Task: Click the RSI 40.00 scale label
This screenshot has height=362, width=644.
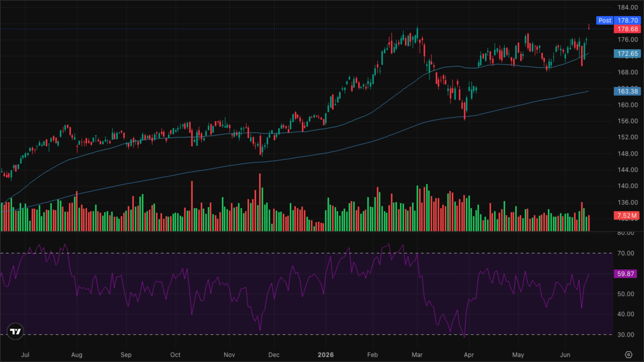Action: point(626,314)
